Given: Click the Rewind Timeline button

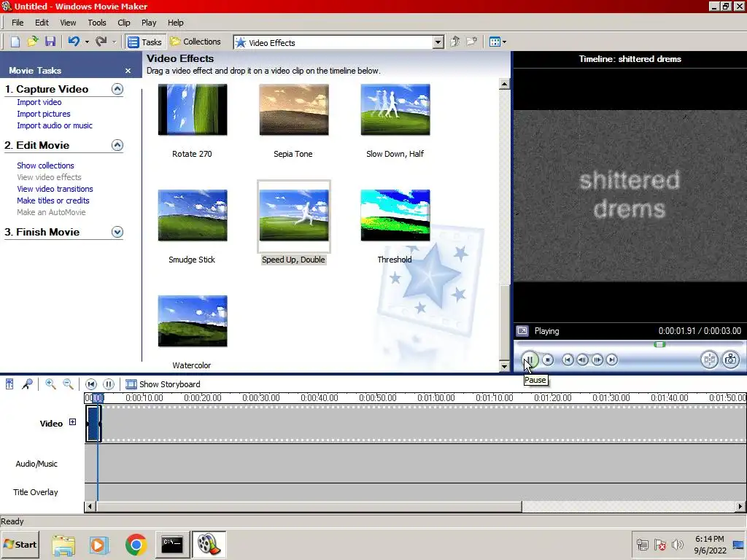Looking at the screenshot, I should click(91, 384).
